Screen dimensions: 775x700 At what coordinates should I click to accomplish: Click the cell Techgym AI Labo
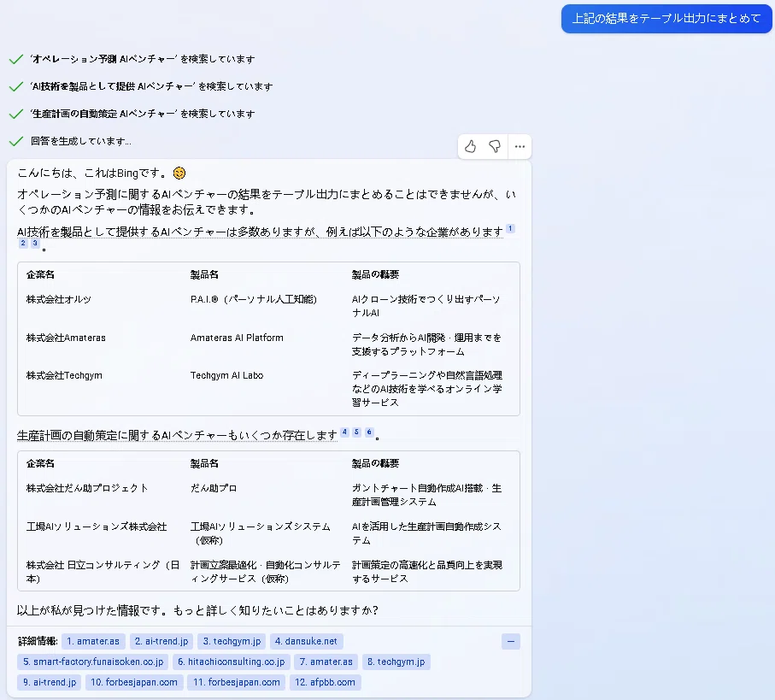(x=227, y=376)
